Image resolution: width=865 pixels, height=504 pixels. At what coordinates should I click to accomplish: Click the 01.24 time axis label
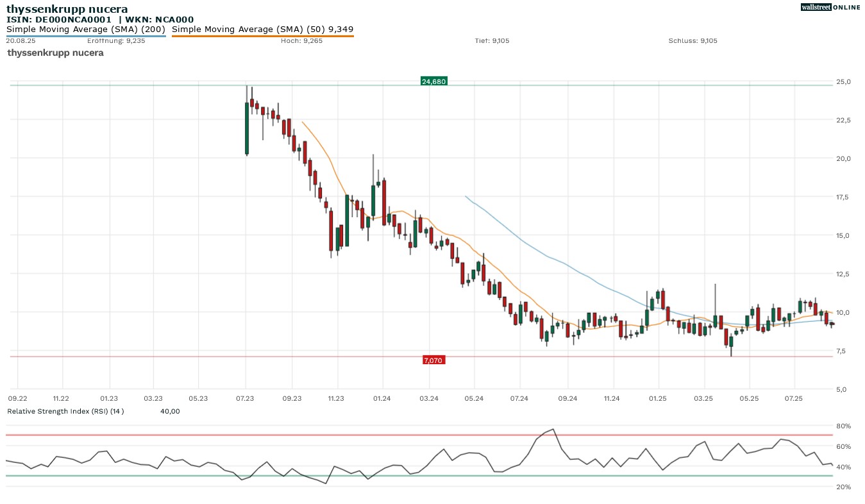click(382, 398)
